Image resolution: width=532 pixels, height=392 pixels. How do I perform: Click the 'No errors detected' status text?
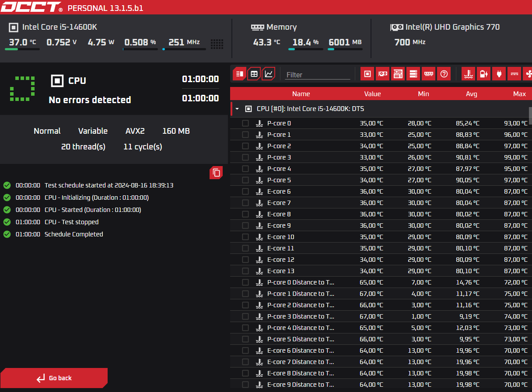[90, 100]
